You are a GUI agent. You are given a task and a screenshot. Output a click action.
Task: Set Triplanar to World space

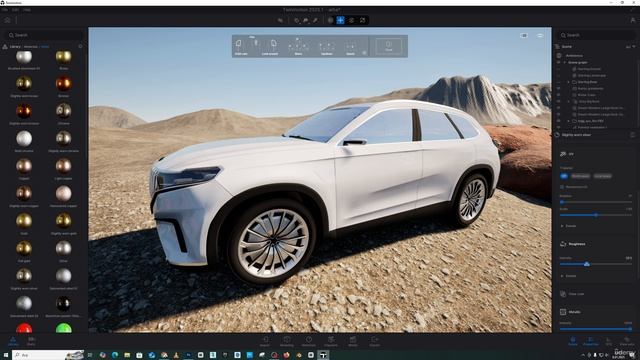coord(580,176)
